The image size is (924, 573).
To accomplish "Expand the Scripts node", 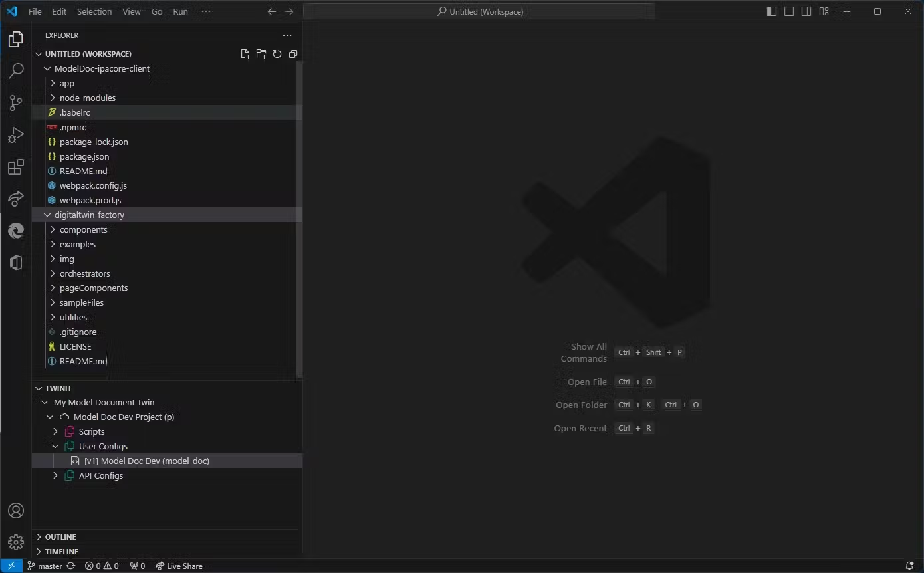I will coord(56,431).
